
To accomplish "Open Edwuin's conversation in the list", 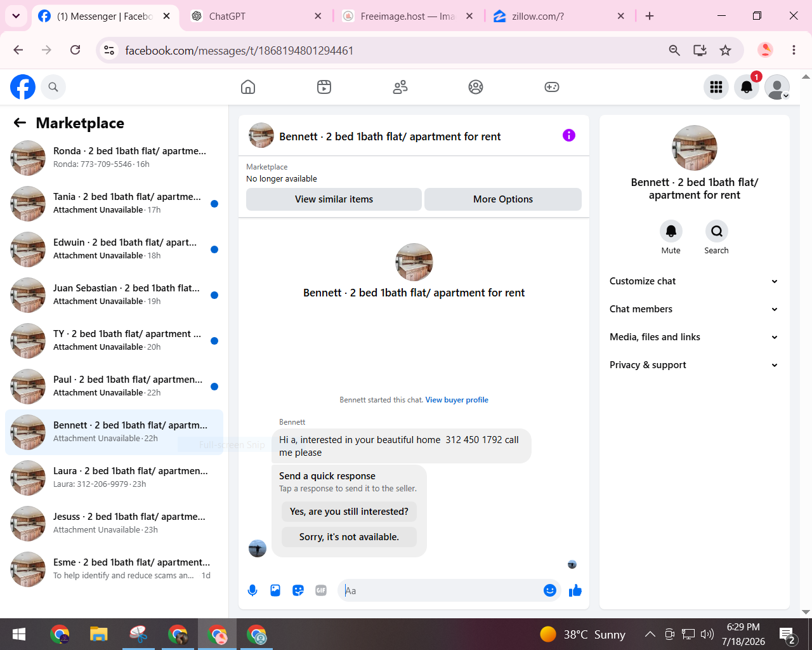I will [x=114, y=249].
